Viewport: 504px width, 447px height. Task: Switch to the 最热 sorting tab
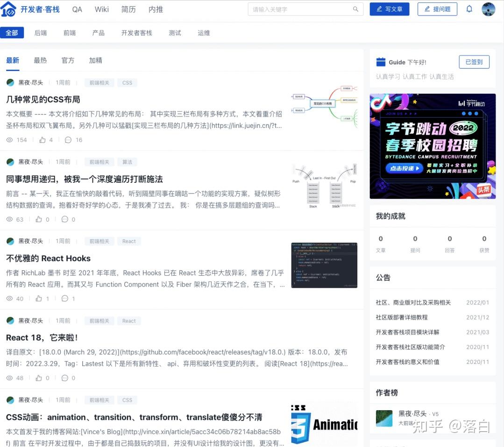(x=40, y=60)
